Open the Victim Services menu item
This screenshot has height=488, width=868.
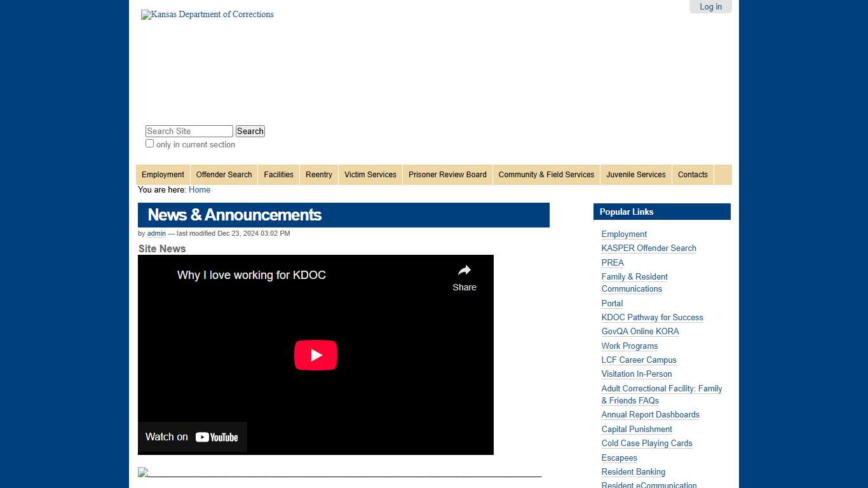[370, 175]
